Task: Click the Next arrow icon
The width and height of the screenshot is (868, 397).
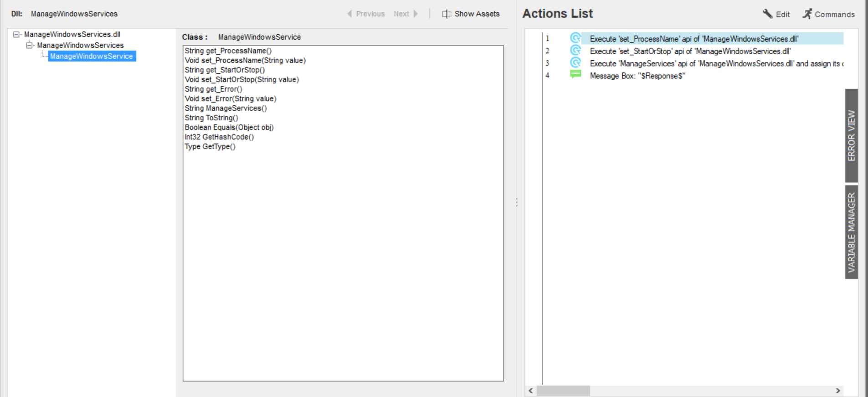Action: 416,14
